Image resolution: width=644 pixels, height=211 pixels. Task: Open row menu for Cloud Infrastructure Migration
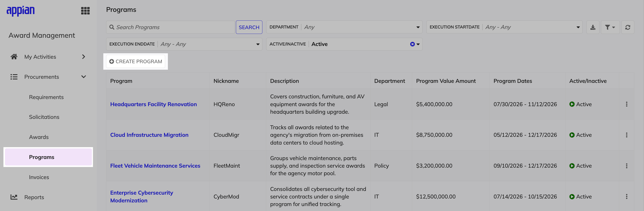pos(627,135)
